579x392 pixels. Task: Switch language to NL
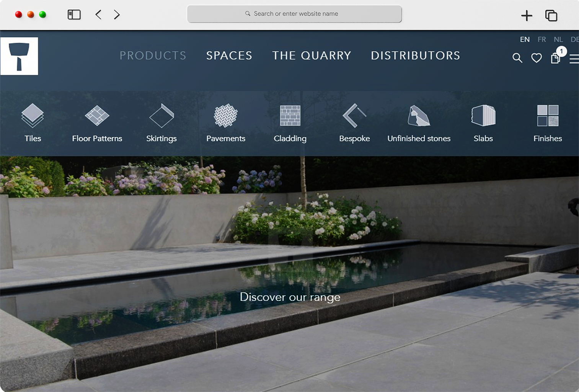click(x=558, y=39)
